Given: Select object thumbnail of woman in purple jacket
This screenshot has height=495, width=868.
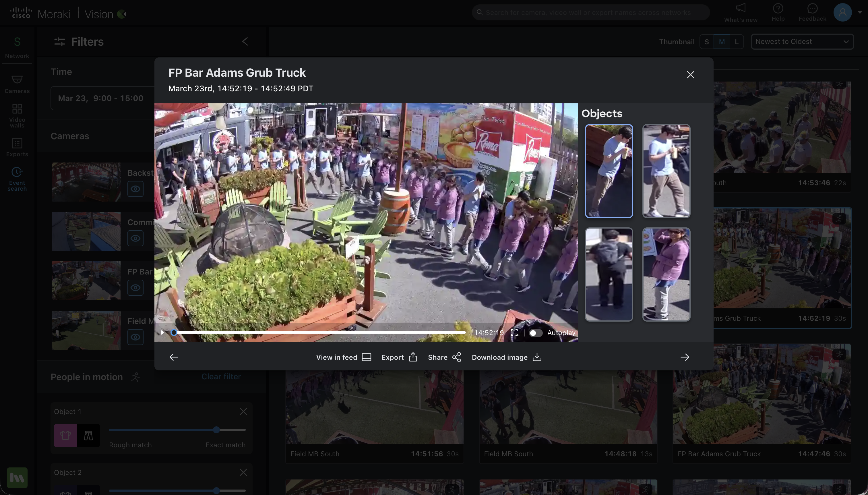Looking at the screenshot, I should tap(666, 274).
